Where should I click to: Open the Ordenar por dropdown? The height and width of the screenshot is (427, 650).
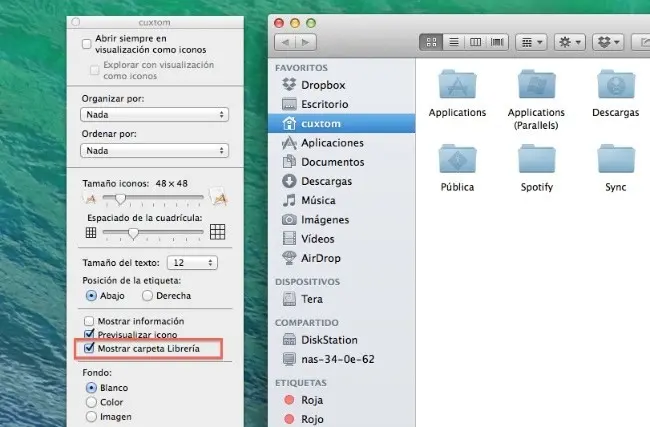[x=154, y=150]
